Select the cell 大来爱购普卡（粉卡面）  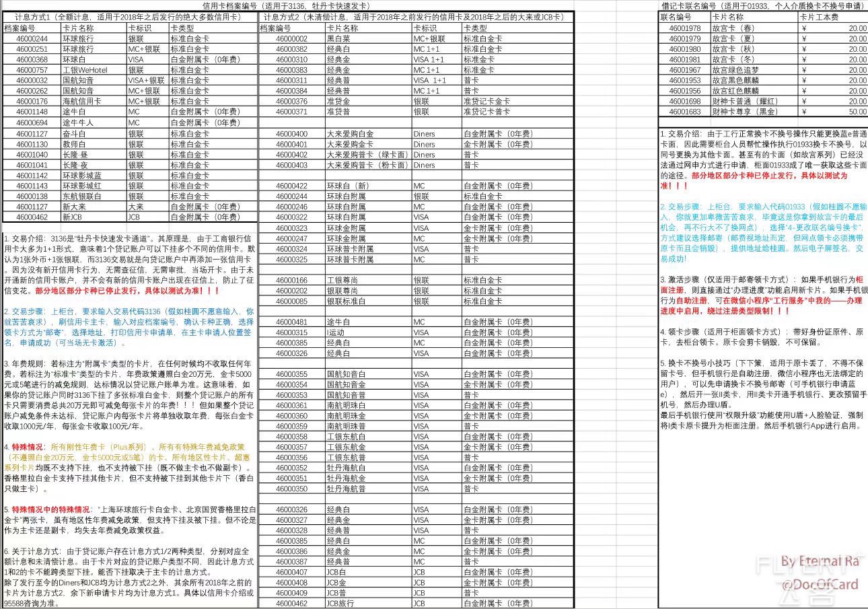[x=368, y=165]
